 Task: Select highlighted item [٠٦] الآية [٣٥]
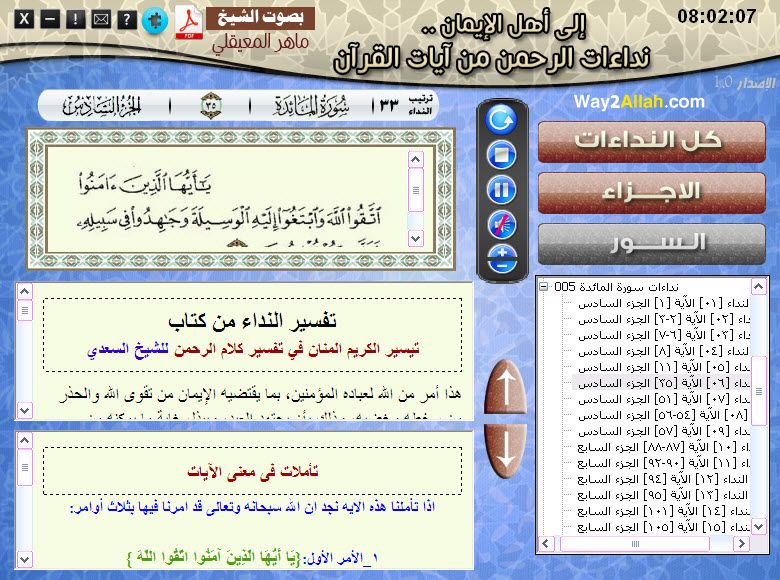[x=662, y=383]
